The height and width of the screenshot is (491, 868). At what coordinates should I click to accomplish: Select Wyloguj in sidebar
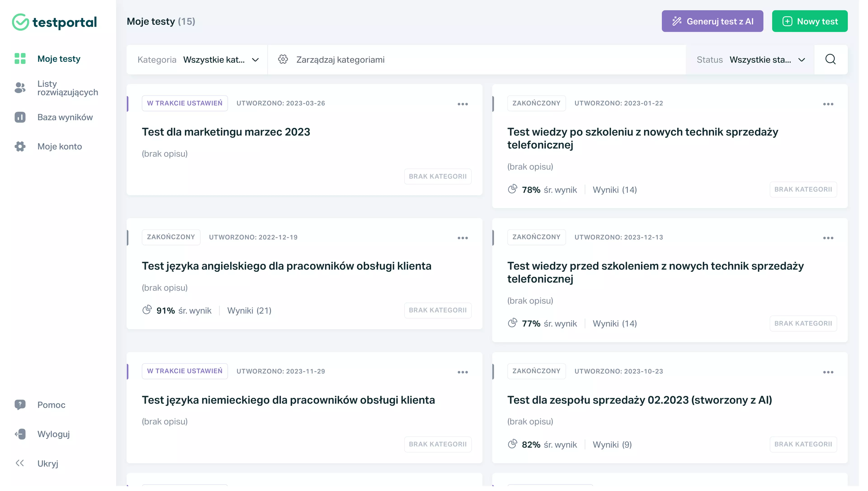pos(54,434)
